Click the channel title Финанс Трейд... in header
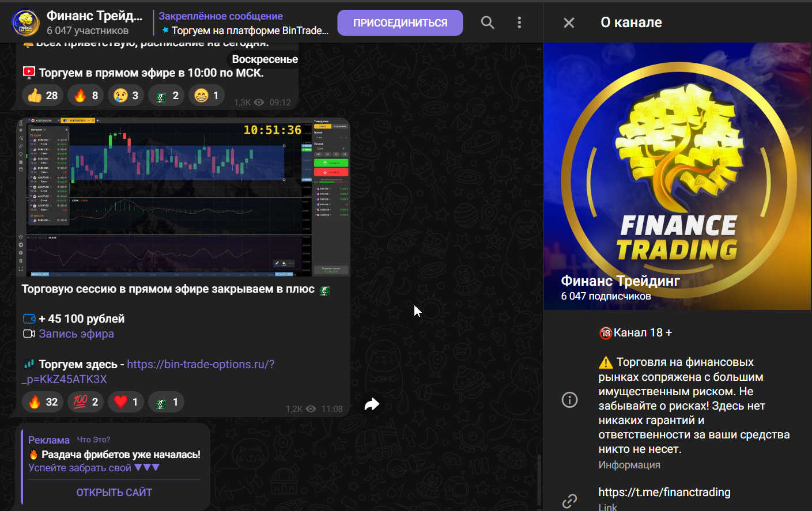Viewport: 812px width, 511px height. [95, 16]
